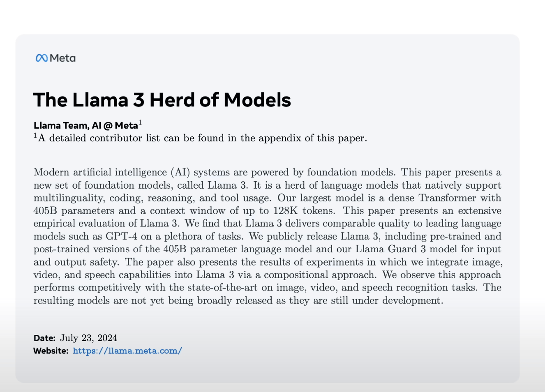Click the contributor list footnote text
The width and height of the screenshot is (545, 392).
(202, 138)
